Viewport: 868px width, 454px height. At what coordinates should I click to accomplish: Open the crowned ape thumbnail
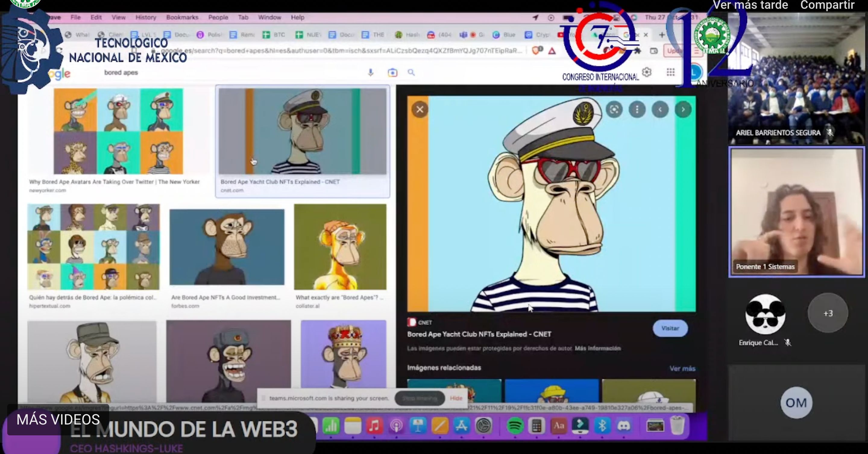[x=343, y=355]
